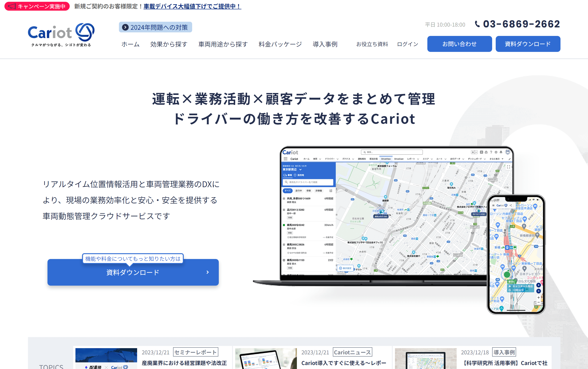
Task: Click the ログイン link
Action: click(x=408, y=44)
